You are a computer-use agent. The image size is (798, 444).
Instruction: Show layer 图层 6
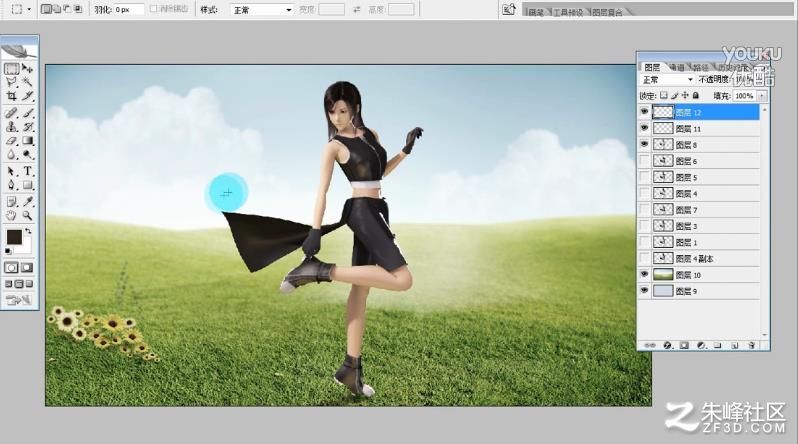[644, 161]
